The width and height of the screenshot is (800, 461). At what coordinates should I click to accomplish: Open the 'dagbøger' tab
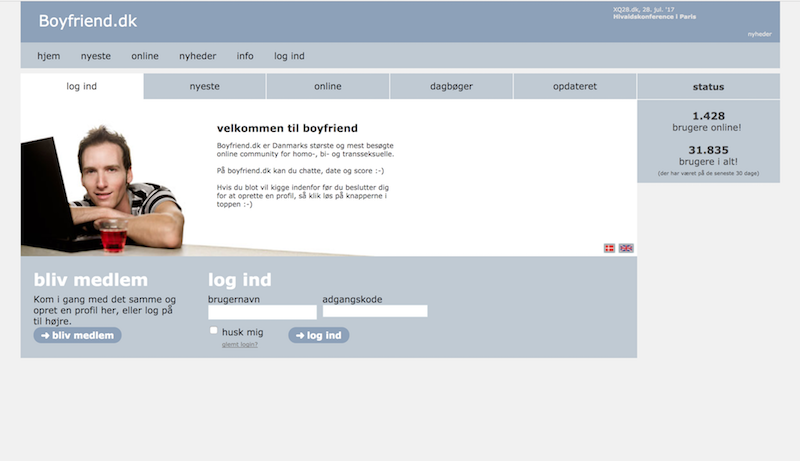[x=452, y=86]
